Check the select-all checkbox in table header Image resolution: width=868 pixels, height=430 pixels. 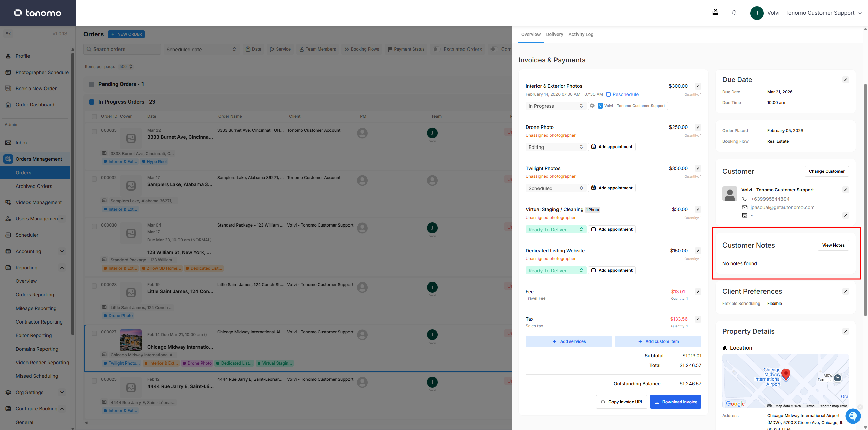point(94,116)
